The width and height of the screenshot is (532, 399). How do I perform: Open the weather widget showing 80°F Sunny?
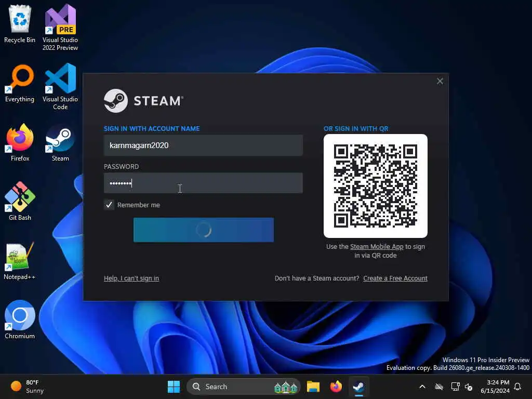pyautogui.click(x=27, y=387)
